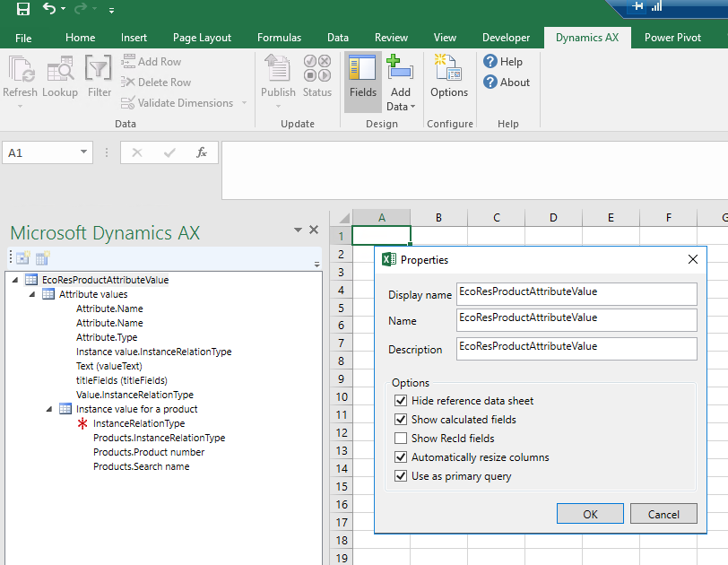Screen dimensions: 728x565
Task: Open Validate Dimensions dropdown arrow
Action: (x=244, y=102)
